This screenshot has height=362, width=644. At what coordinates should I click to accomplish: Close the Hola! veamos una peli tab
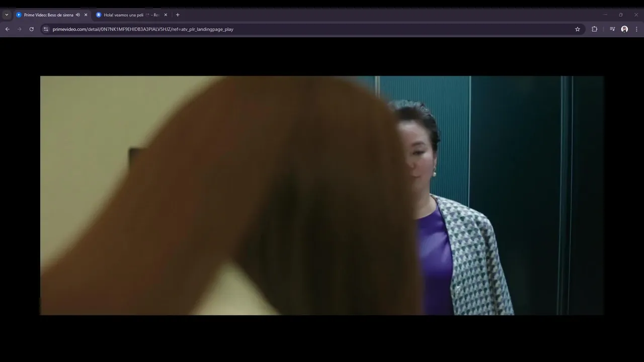(x=166, y=15)
